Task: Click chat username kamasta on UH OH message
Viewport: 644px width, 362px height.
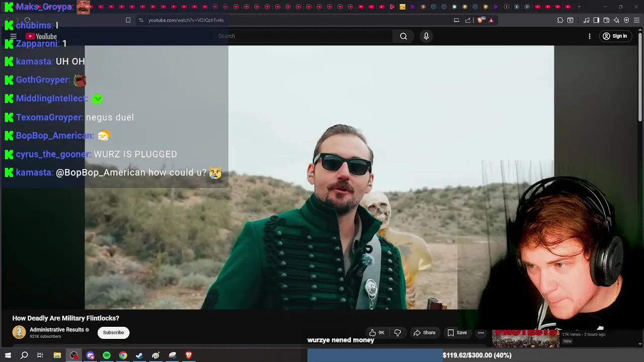Action: click(34, 61)
